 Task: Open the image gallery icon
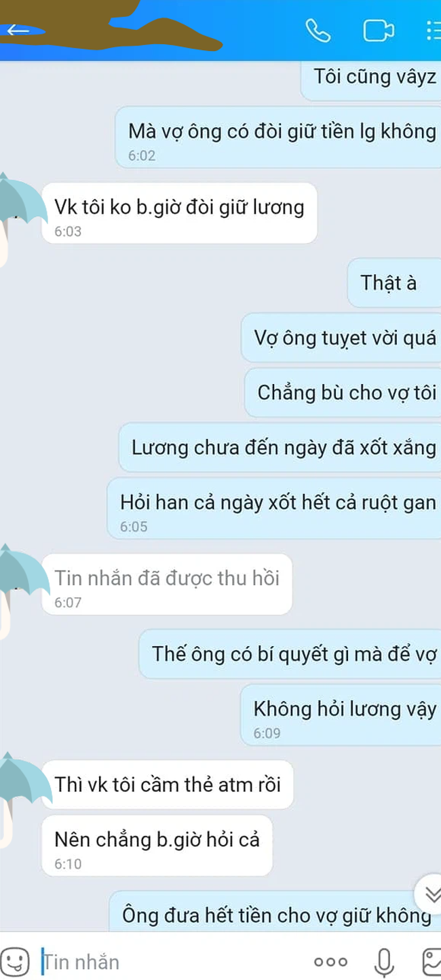(432, 962)
